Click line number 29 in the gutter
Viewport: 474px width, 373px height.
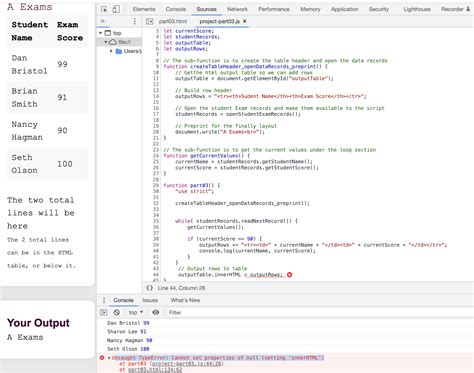click(x=156, y=185)
